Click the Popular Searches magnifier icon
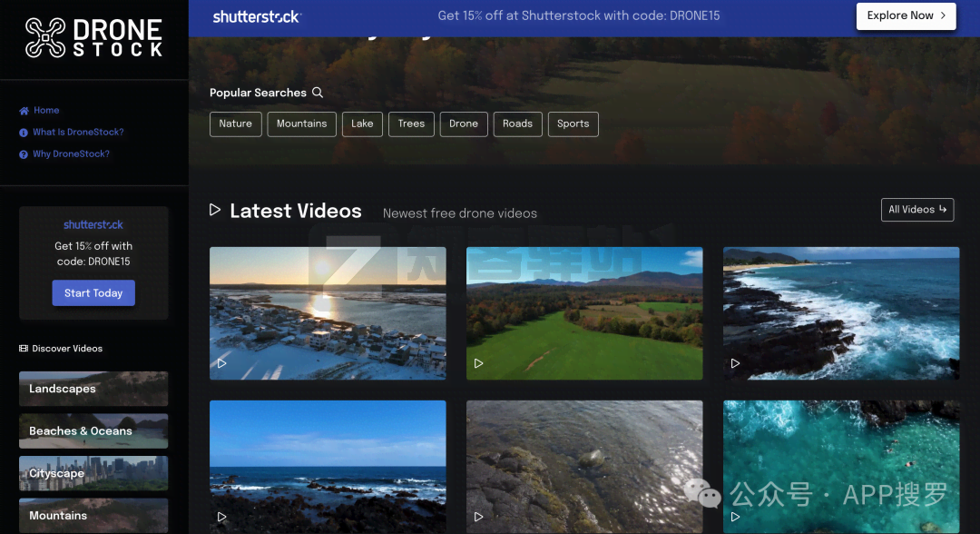The height and width of the screenshot is (534, 980). [318, 93]
